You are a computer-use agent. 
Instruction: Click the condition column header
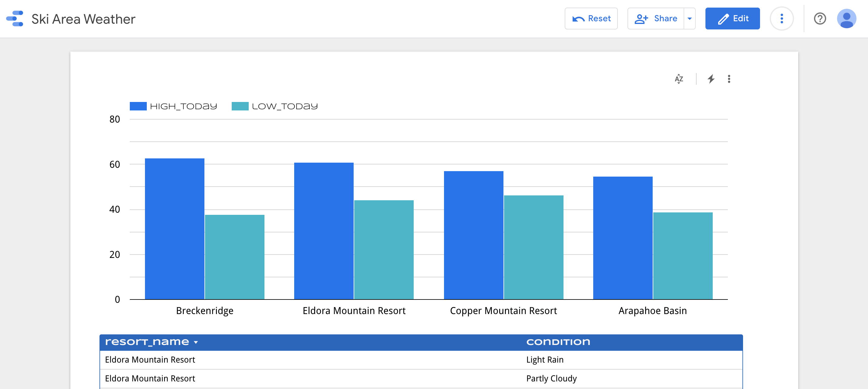(558, 342)
